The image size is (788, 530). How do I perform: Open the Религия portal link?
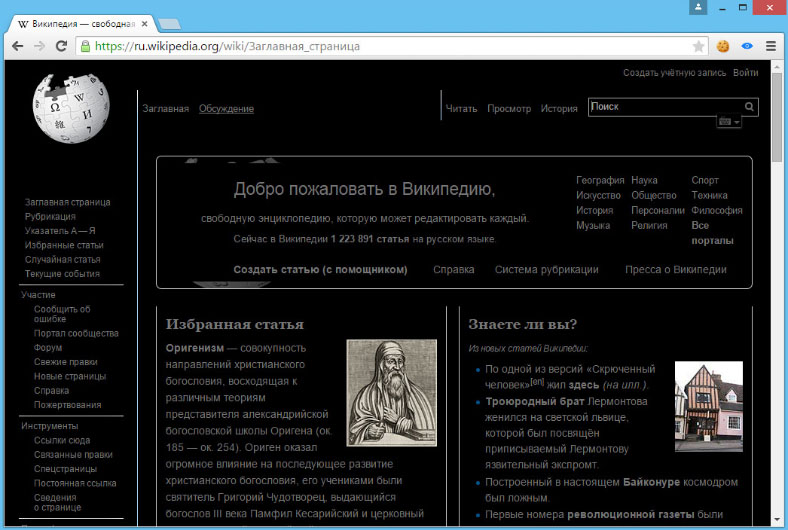(649, 226)
